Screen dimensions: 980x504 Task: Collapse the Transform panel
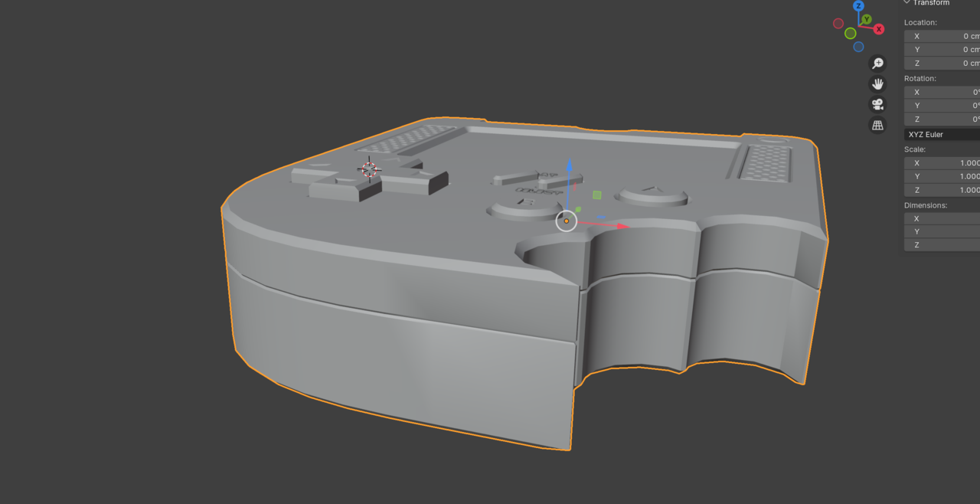click(x=907, y=3)
